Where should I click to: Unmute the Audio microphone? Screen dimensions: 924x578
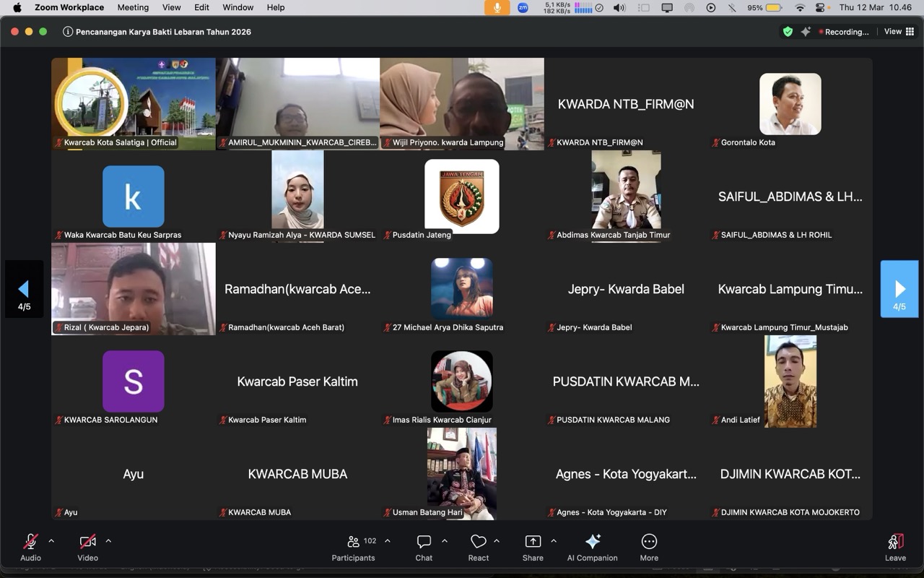[x=30, y=542]
